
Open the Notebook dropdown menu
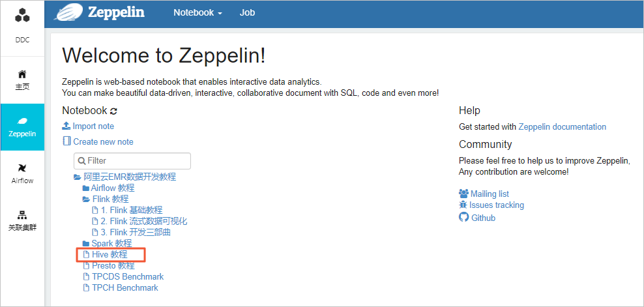pyautogui.click(x=198, y=13)
